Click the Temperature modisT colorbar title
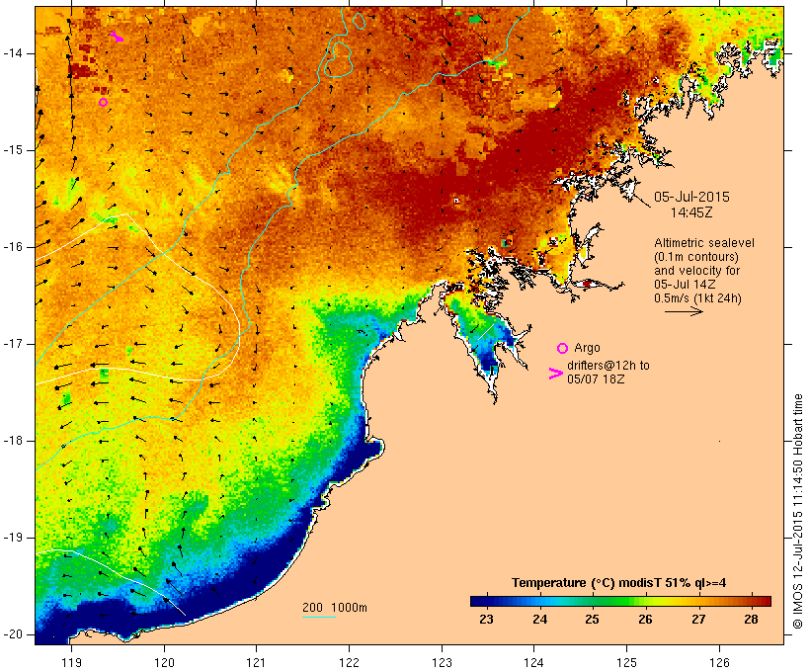 (x=619, y=583)
